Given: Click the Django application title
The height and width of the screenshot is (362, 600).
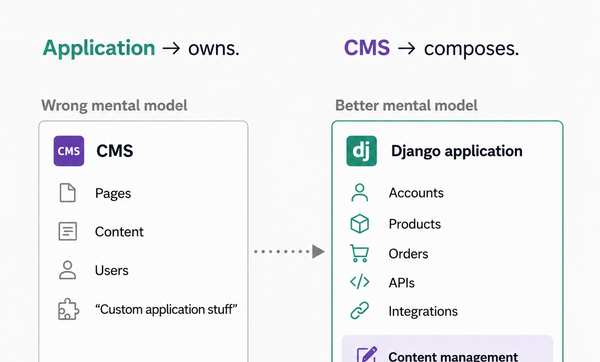Looking at the screenshot, I should 457,151.
